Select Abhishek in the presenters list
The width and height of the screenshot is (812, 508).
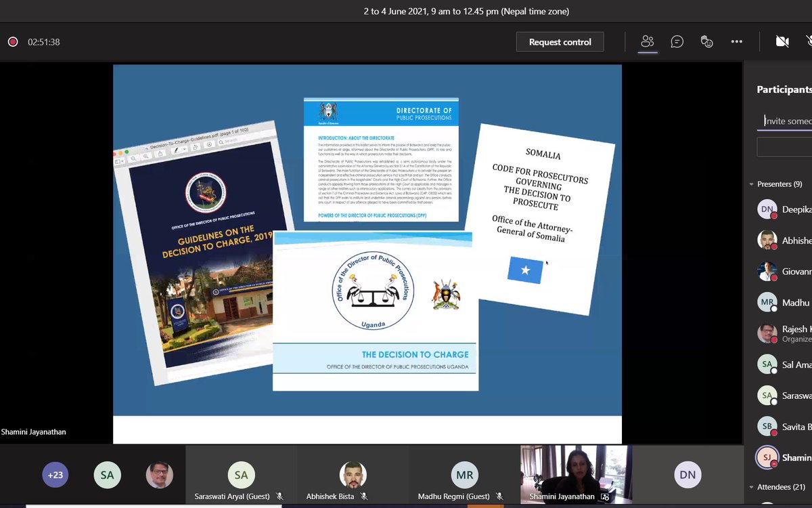pyautogui.click(x=784, y=240)
